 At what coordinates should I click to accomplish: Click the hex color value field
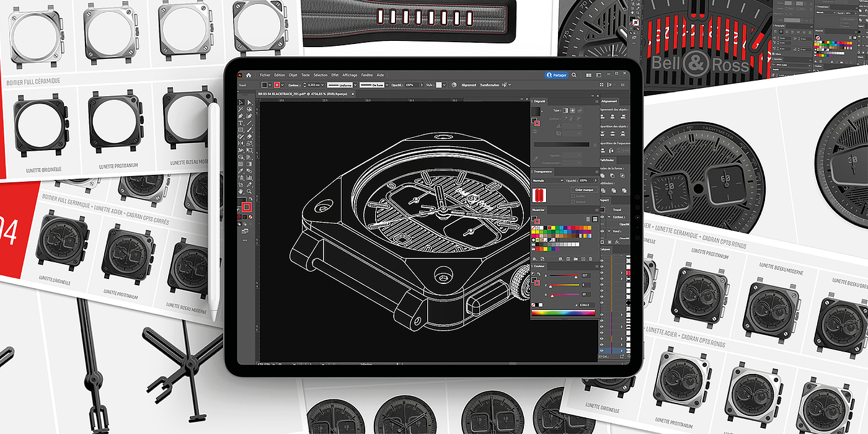(587, 305)
